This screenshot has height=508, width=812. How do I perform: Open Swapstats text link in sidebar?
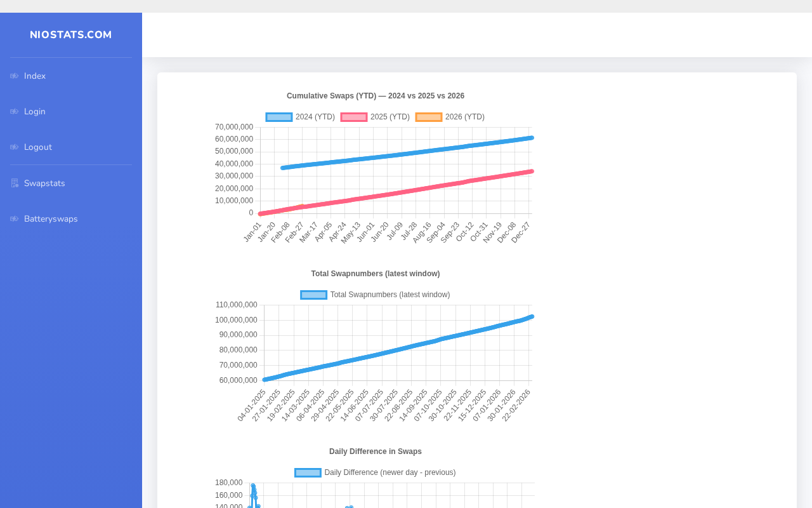point(44,184)
